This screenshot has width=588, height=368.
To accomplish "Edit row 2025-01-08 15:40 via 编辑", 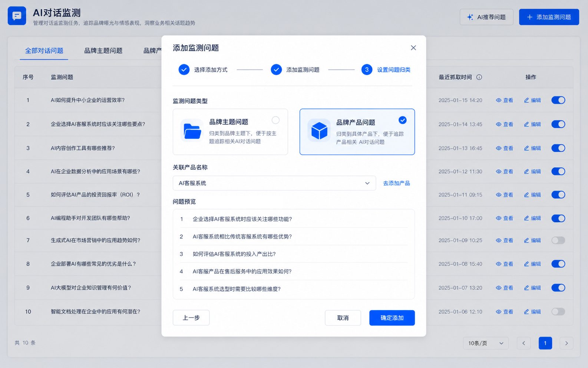I will [x=532, y=264].
